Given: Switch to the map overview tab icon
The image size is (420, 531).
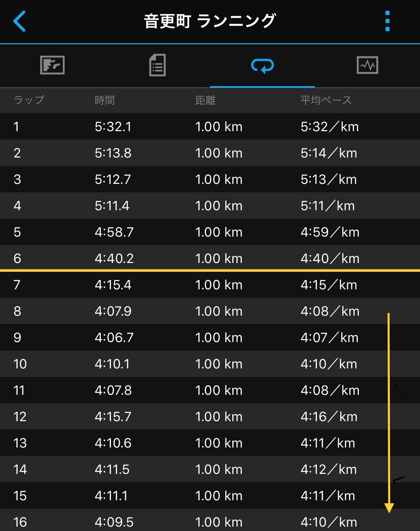Looking at the screenshot, I should click(52, 65).
